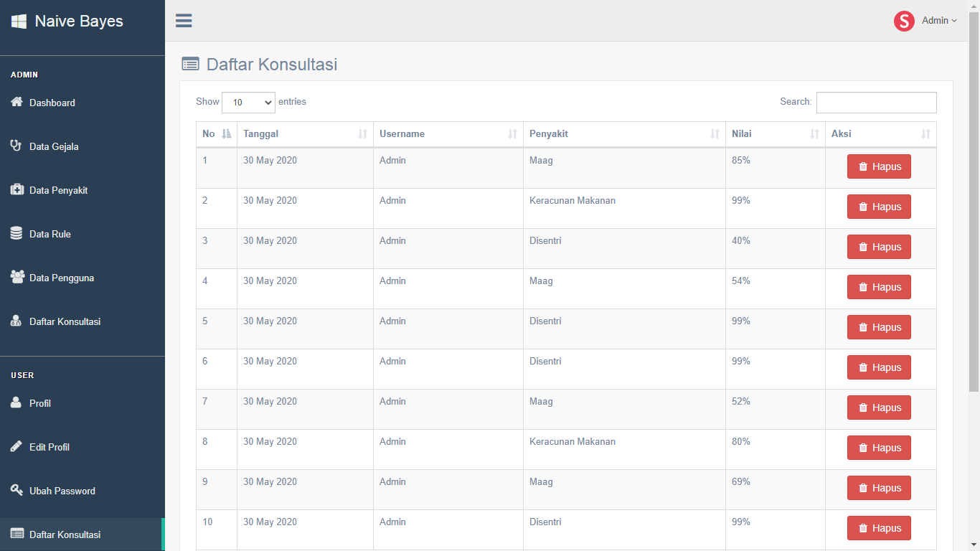Click the '52%' Nilai value
The width and height of the screenshot is (980, 551).
741,401
